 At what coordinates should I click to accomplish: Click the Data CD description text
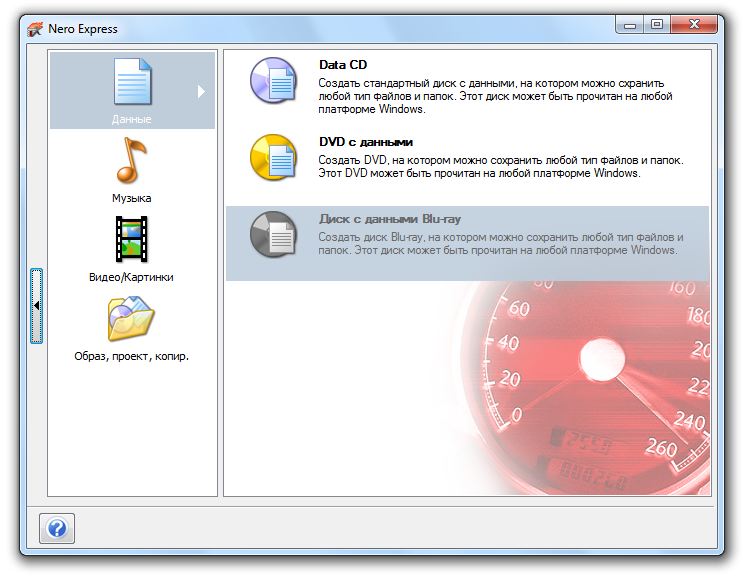495,96
